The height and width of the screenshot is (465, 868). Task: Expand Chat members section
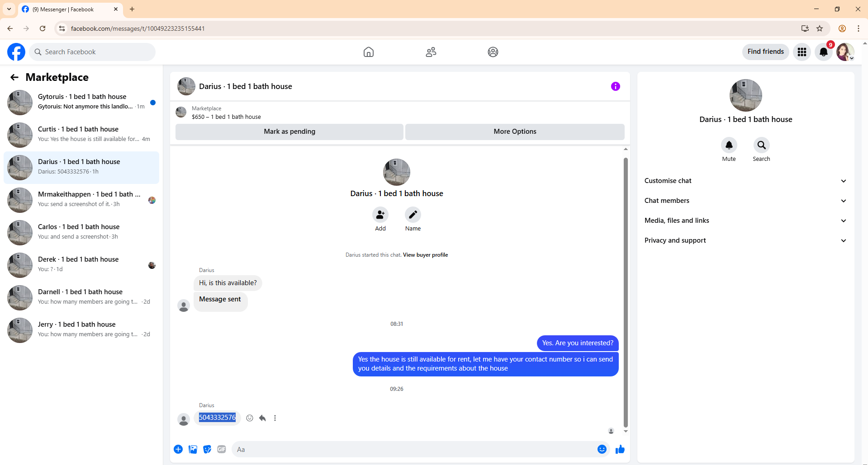[x=745, y=201]
